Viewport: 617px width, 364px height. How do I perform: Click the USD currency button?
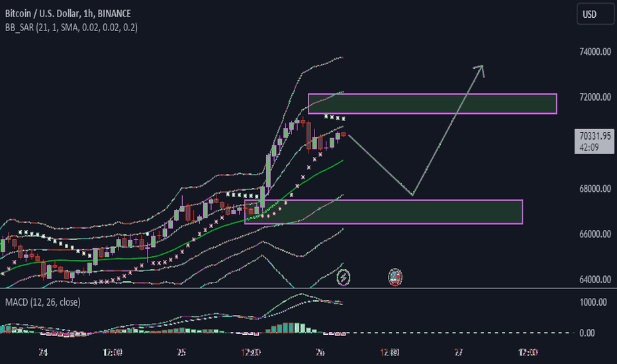coord(595,14)
